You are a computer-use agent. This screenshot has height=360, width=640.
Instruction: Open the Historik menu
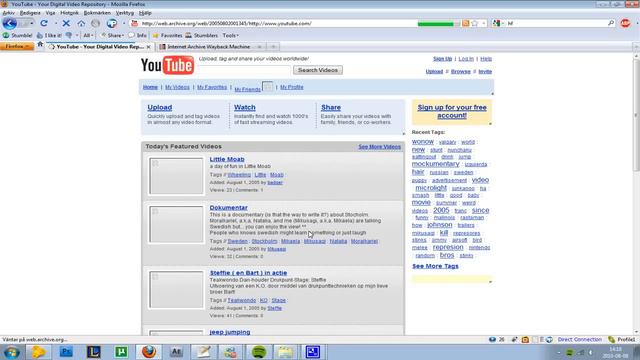(x=69, y=13)
